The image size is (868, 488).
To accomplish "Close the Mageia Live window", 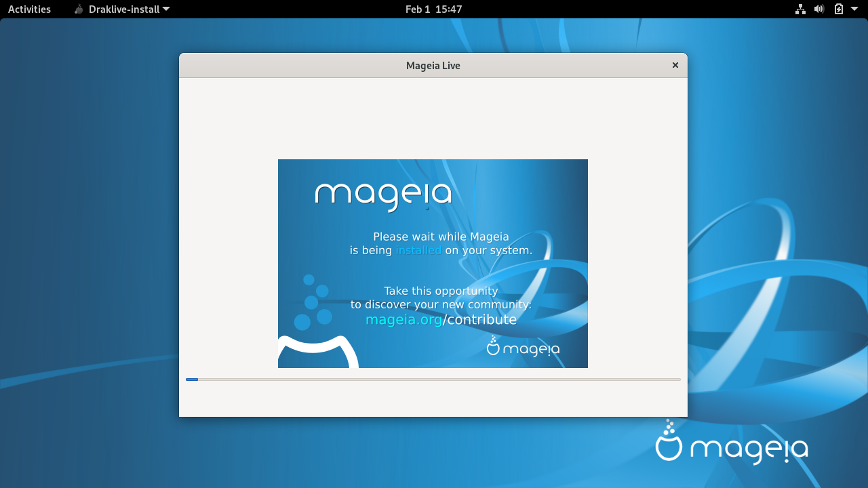I will (x=675, y=65).
